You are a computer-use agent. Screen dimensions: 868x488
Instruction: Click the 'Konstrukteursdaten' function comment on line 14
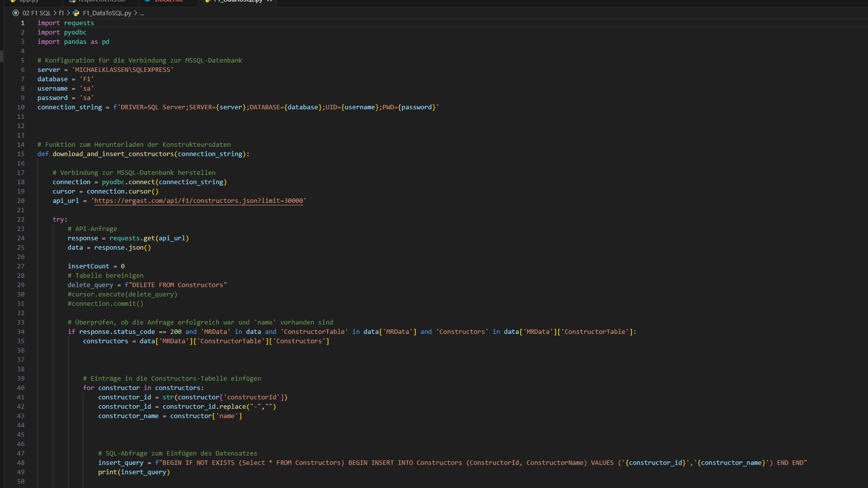pyautogui.click(x=134, y=144)
